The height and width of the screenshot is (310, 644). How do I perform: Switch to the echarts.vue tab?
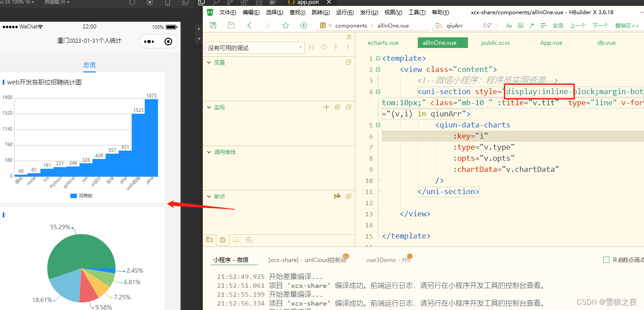pyautogui.click(x=383, y=43)
